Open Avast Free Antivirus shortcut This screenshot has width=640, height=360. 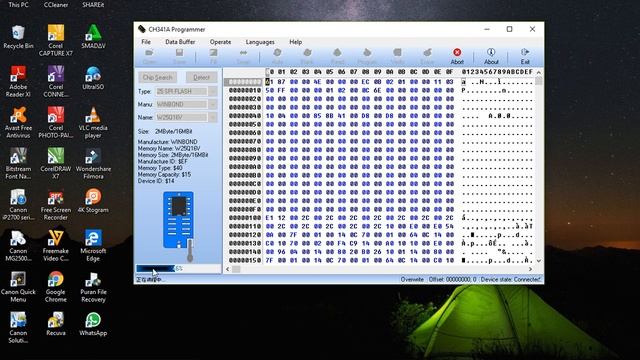[x=18, y=122]
